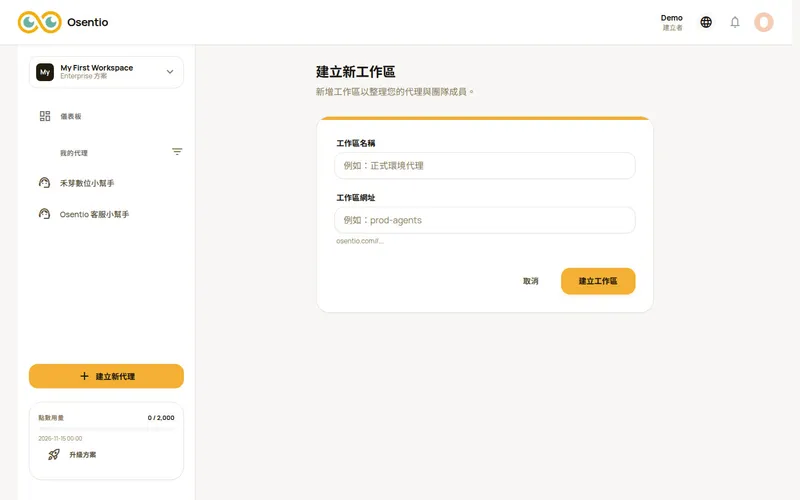Click the 0 / 2,000 usage value
The image size is (800, 500).
(x=161, y=417)
